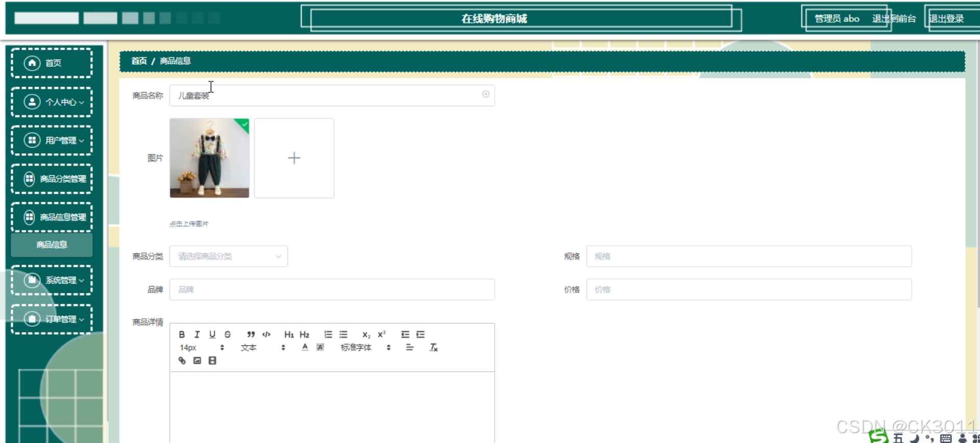
Task: Click the Sogou input method icon
Action: pos(878,437)
